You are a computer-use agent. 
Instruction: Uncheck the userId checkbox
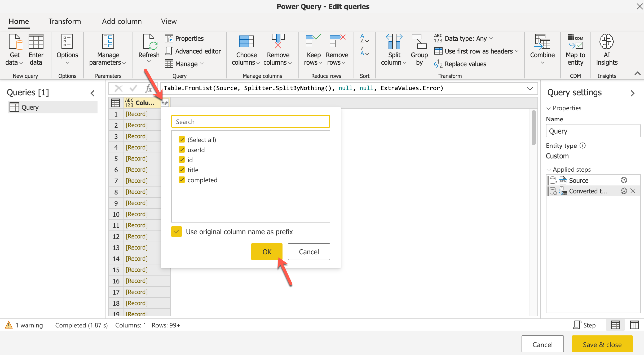pyautogui.click(x=182, y=150)
